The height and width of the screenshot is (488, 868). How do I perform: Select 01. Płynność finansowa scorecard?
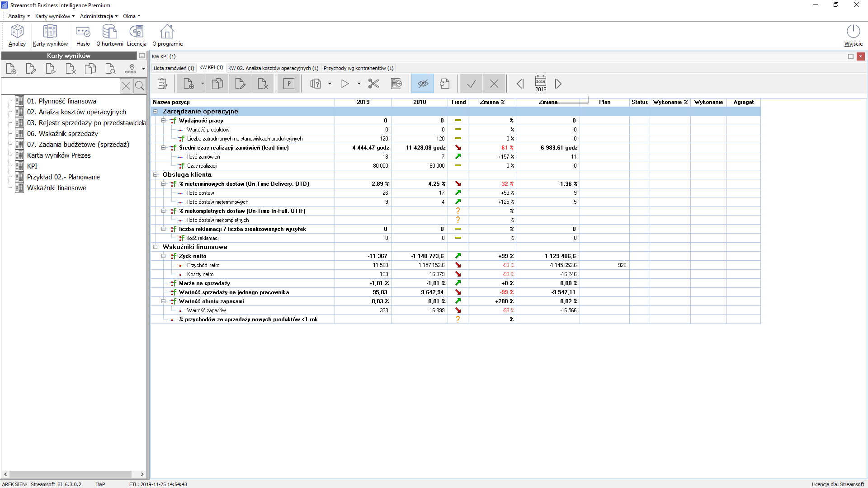pos(61,101)
